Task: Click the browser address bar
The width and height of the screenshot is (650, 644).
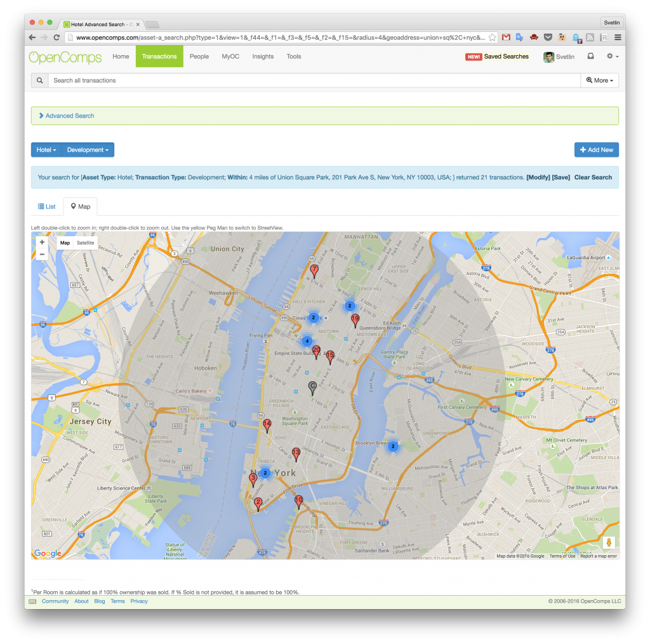Action: 280,37
